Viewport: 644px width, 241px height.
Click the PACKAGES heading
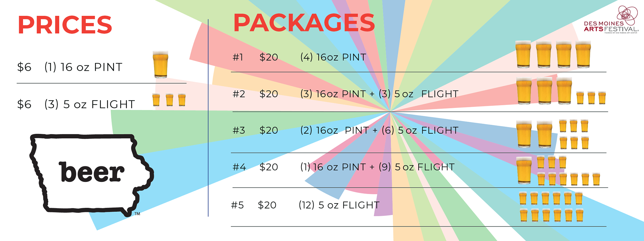point(304,22)
